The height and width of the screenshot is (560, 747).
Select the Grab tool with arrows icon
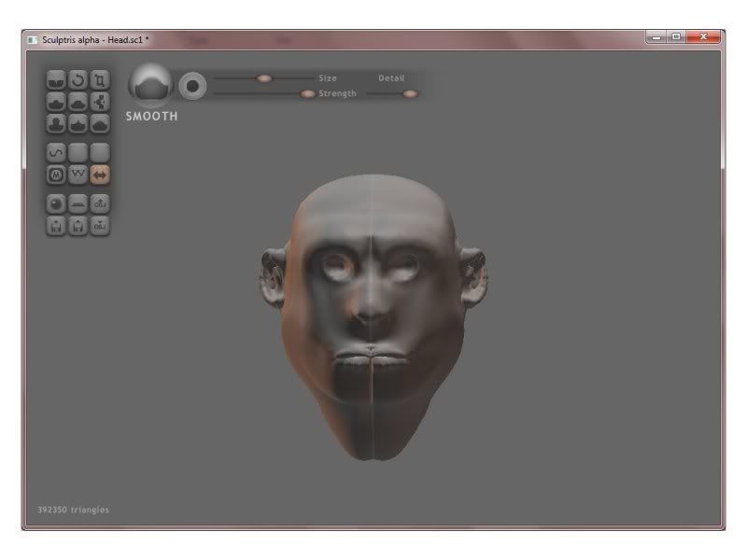(100, 102)
